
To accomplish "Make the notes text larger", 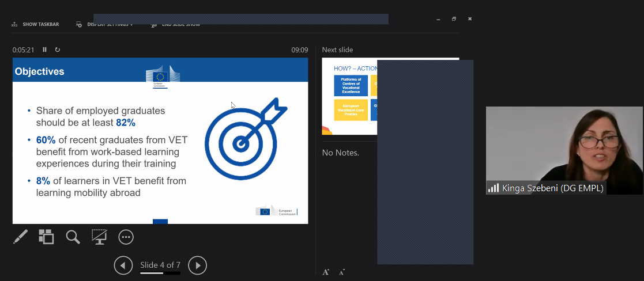I will click(326, 272).
